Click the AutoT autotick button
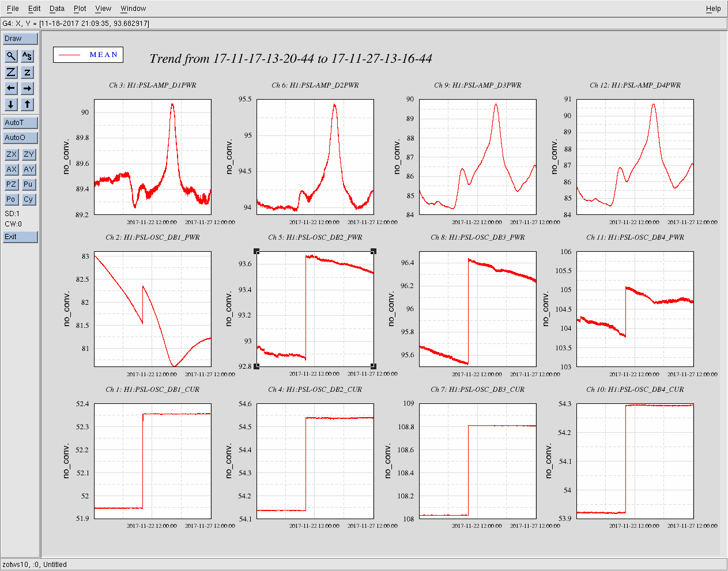 (x=20, y=123)
